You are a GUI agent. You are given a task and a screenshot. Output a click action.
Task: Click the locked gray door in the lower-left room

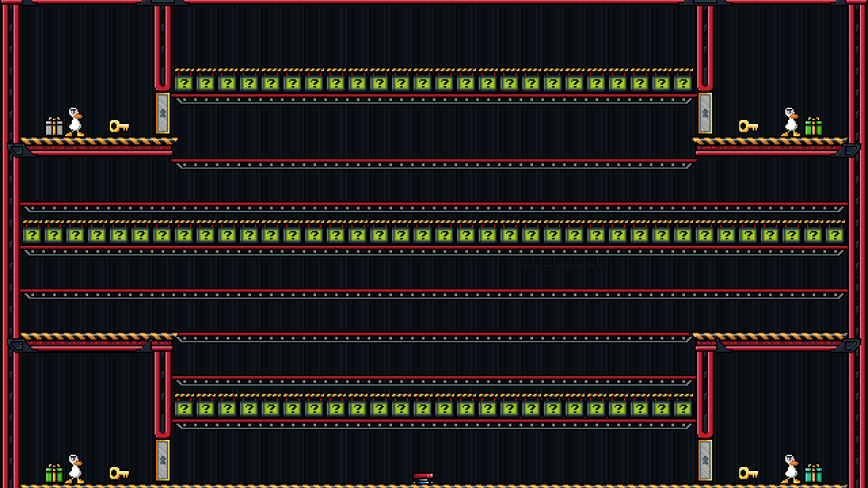click(x=163, y=460)
